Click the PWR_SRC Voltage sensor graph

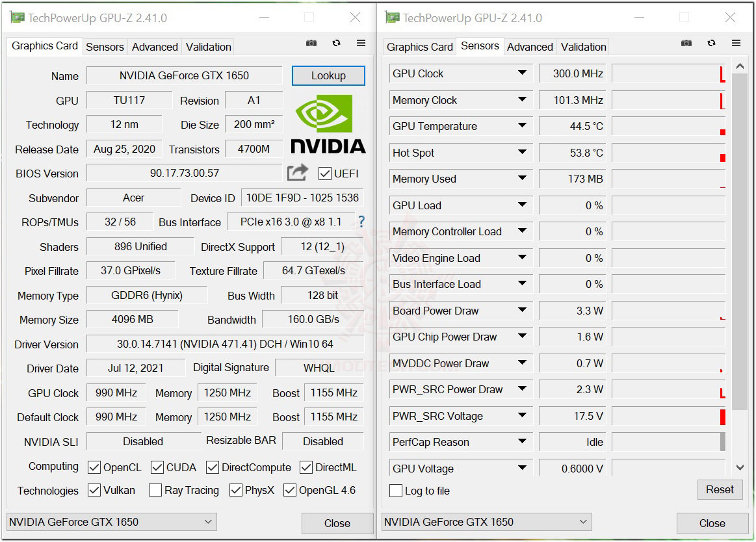tap(669, 416)
